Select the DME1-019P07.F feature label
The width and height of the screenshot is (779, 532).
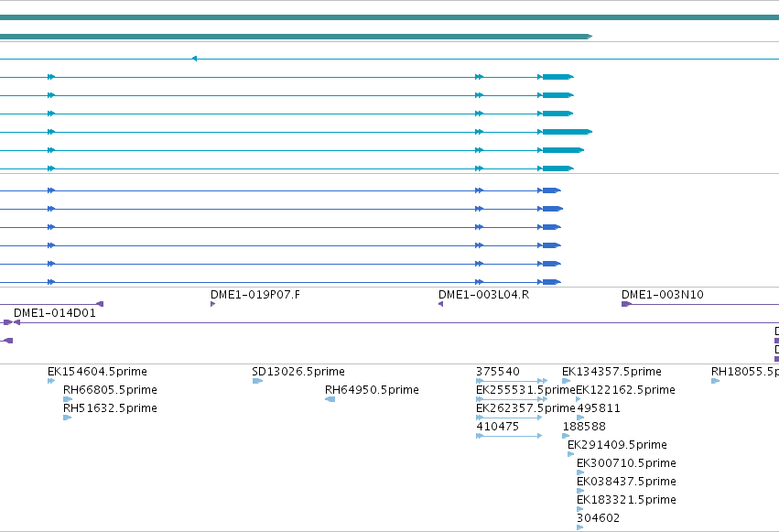pyautogui.click(x=255, y=295)
